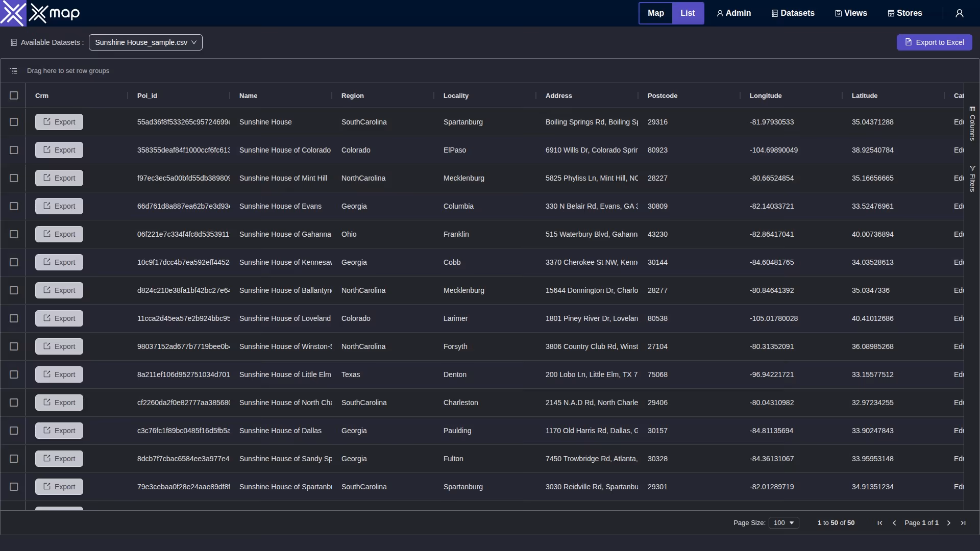Sort by the Name column header
This screenshot has height=551, width=980.
[x=248, y=96]
